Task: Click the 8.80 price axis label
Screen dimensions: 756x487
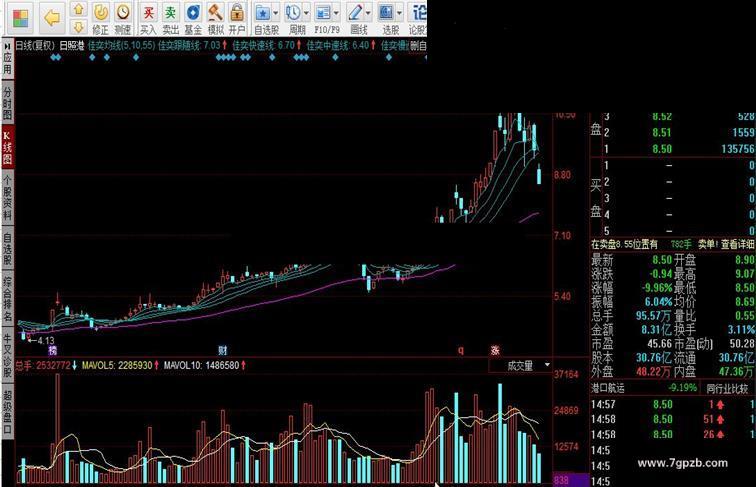Action: pyautogui.click(x=563, y=175)
